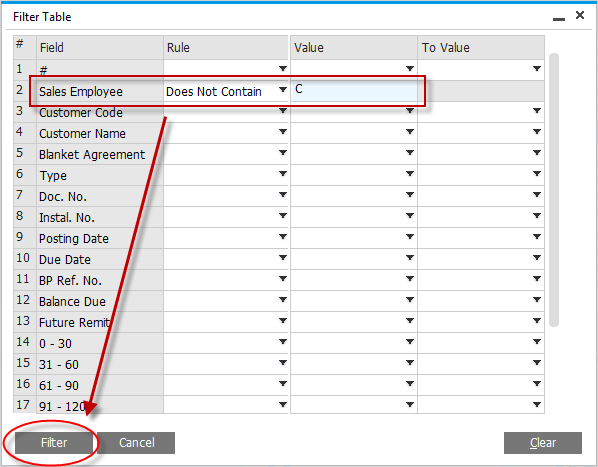Open Value dropdown for Type row
This screenshot has height=467, width=598.
pos(410,174)
